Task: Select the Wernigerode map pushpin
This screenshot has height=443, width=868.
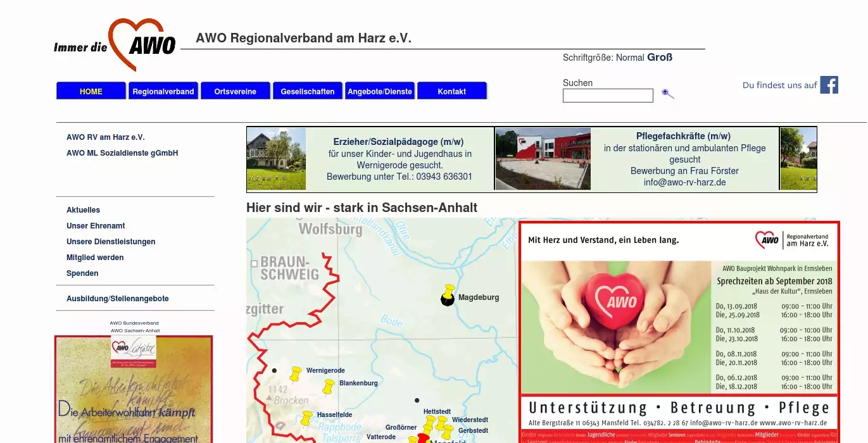Action: tap(296, 374)
